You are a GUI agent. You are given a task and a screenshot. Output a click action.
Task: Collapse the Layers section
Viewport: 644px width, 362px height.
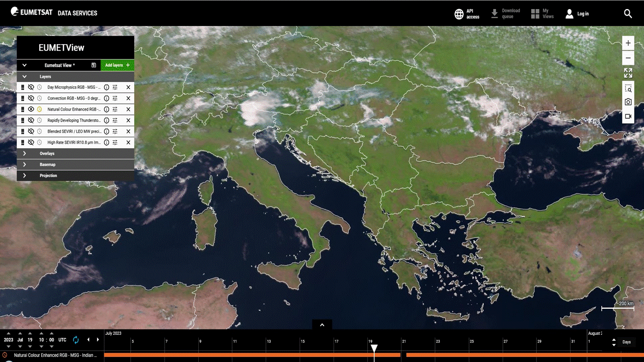(24, 76)
